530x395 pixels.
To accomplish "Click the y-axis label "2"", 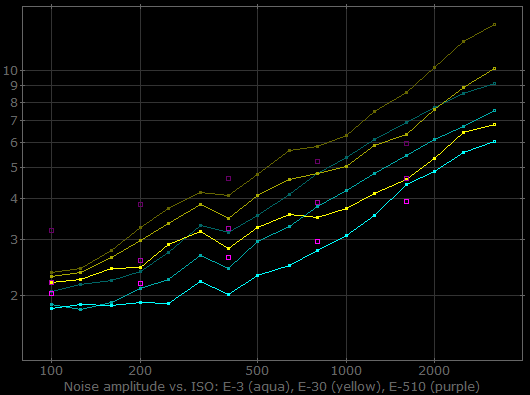I will tap(14, 296).
